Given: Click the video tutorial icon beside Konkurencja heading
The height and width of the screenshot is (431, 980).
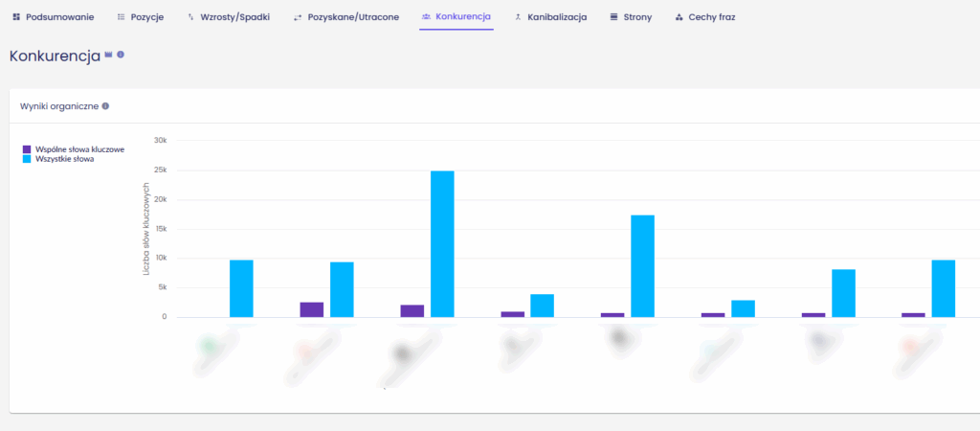Looking at the screenshot, I should click(x=108, y=56).
